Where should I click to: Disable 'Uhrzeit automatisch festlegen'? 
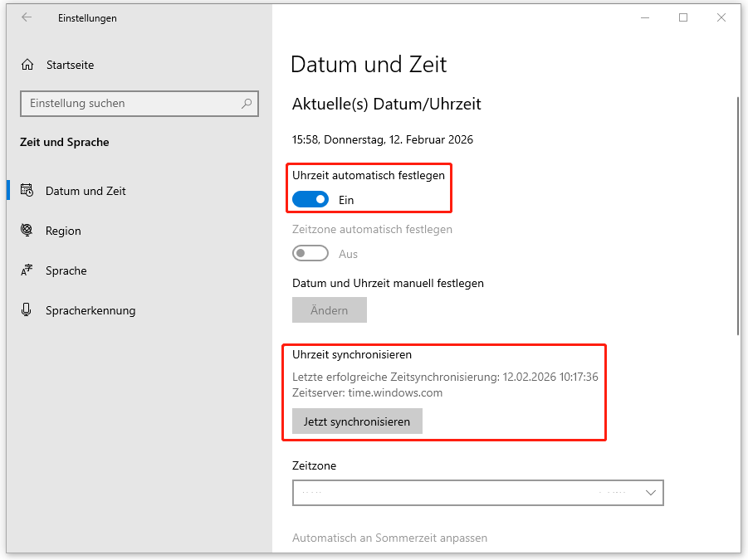(x=310, y=199)
